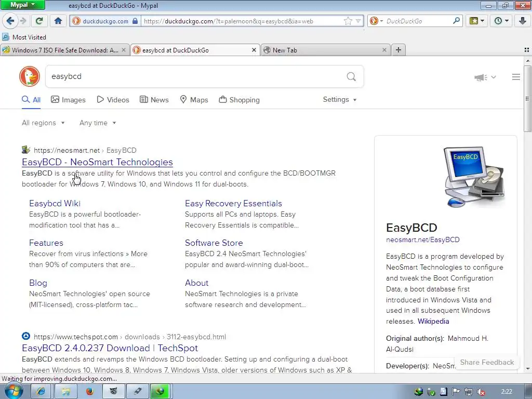Click the TechSpot favicon next to the URL
Viewport: 532px width, 399px height.
26,336
